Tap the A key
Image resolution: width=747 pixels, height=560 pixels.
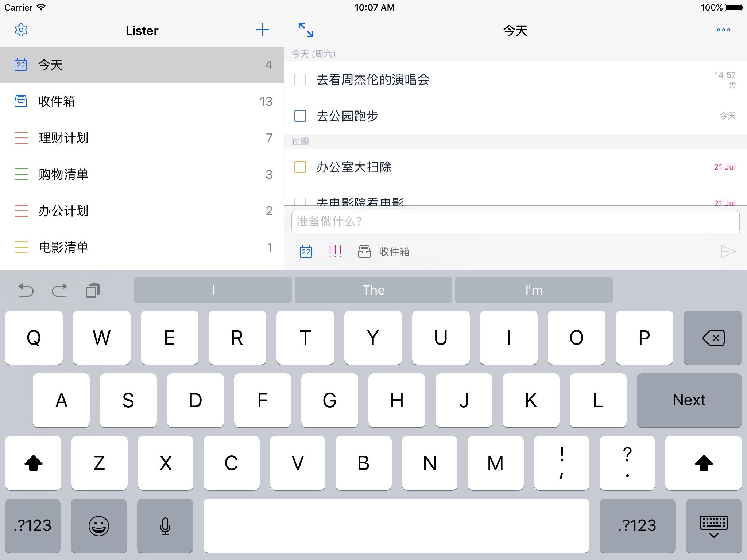tap(61, 400)
